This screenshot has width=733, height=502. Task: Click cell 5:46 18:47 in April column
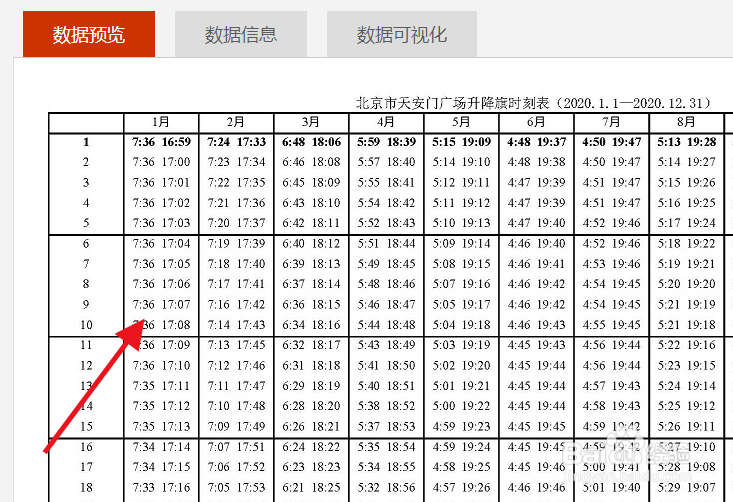coord(386,305)
